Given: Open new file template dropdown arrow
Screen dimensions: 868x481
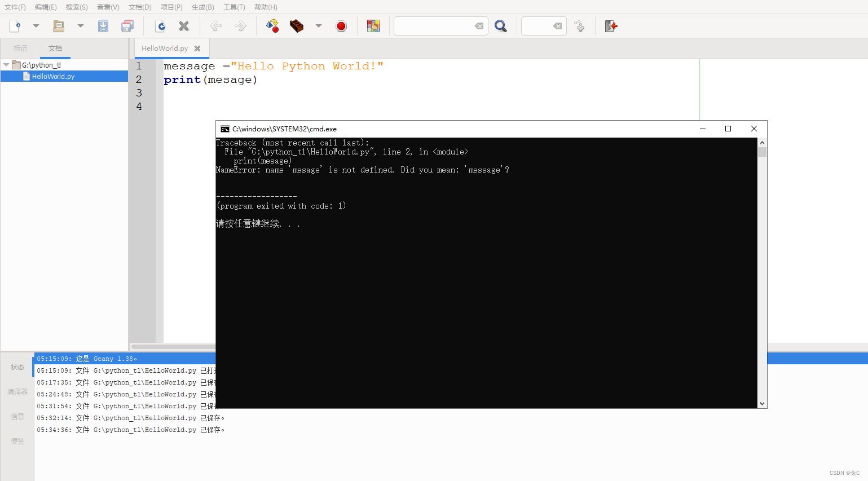Looking at the screenshot, I should click(36, 26).
